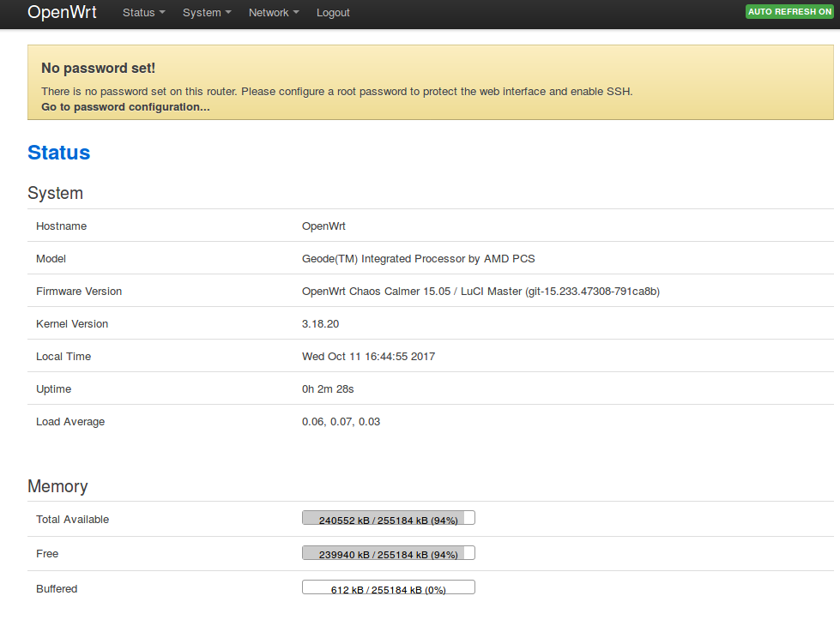Toggle the Auto Refresh On button

(789, 12)
